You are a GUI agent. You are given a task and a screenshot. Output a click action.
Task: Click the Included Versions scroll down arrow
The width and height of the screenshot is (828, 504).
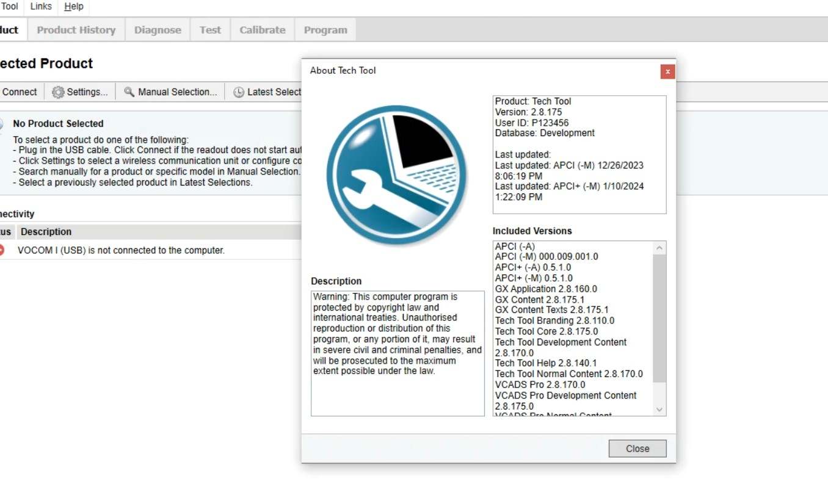point(659,409)
